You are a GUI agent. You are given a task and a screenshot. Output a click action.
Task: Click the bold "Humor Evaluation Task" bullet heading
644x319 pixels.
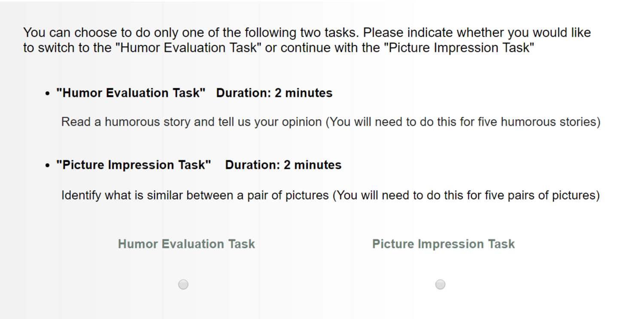tap(131, 93)
